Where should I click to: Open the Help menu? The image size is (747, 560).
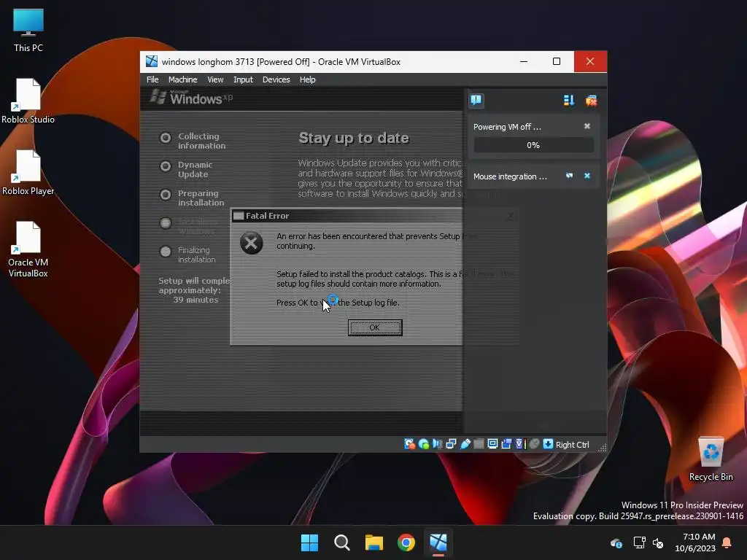[x=307, y=79]
